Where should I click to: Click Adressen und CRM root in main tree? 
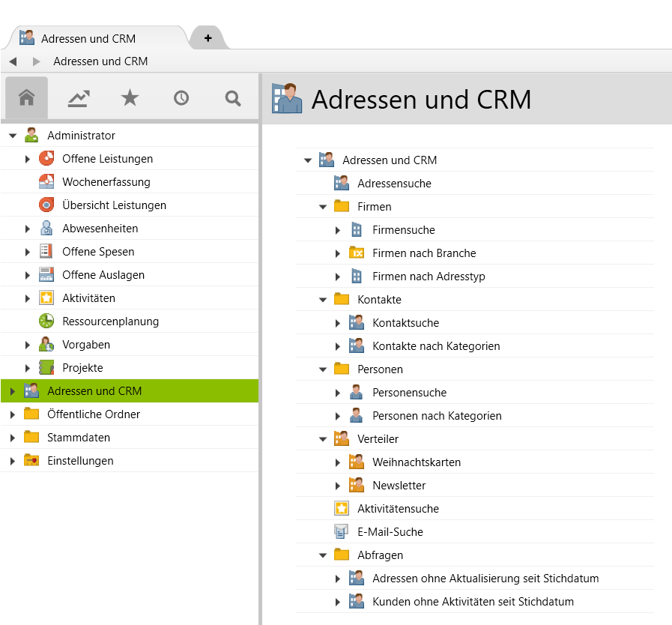(389, 160)
